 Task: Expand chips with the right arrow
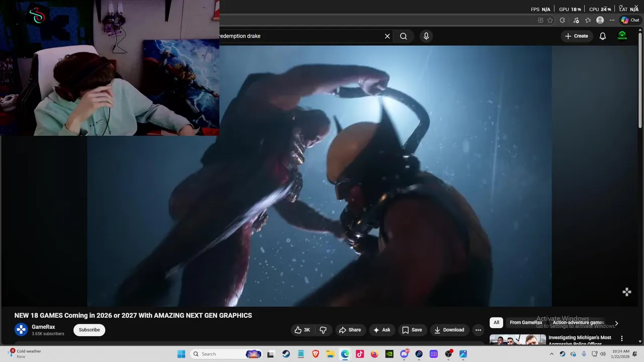[x=616, y=323]
